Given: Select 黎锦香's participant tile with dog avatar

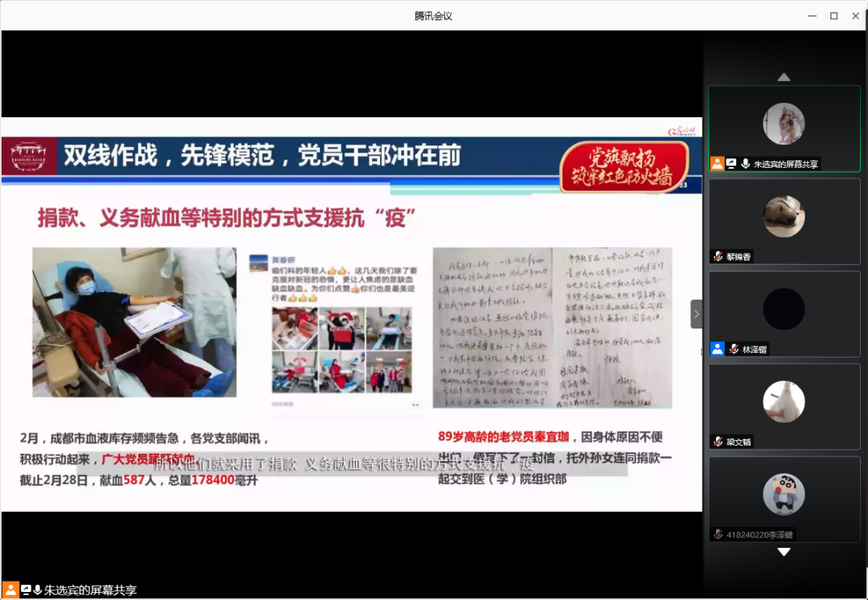Looking at the screenshot, I should pyautogui.click(x=784, y=215).
